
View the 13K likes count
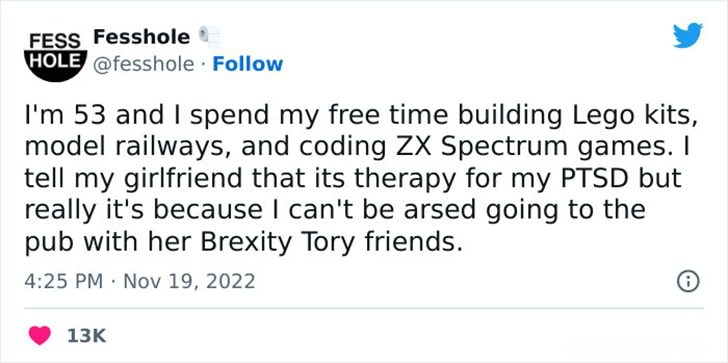(x=86, y=336)
